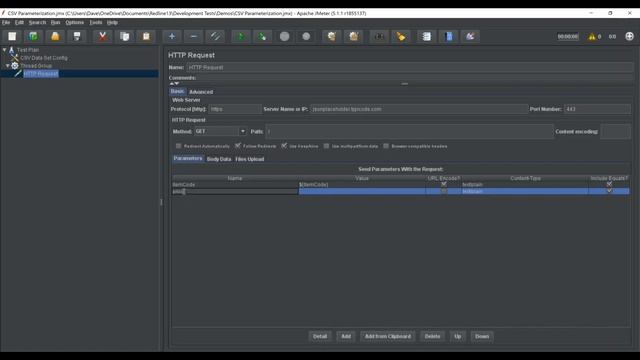Click the Paste clipboard icon

(146, 36)
